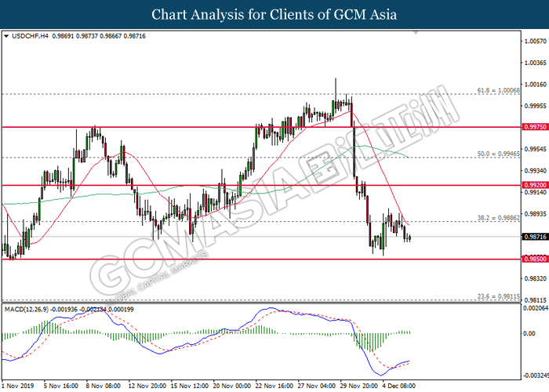Click the 5 Nov 16:00 time label

61,386
